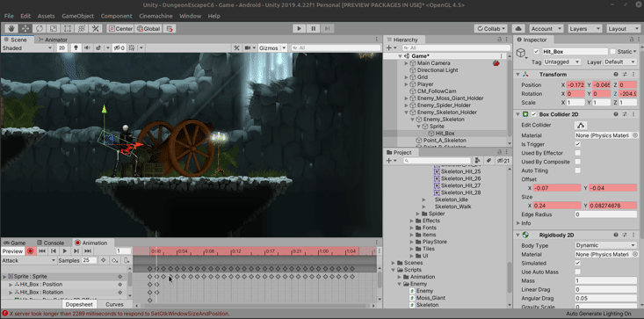Toggle Hit_Box active checkbox
The height and width of the screenshot is (319, 644).
click(536, 52)
